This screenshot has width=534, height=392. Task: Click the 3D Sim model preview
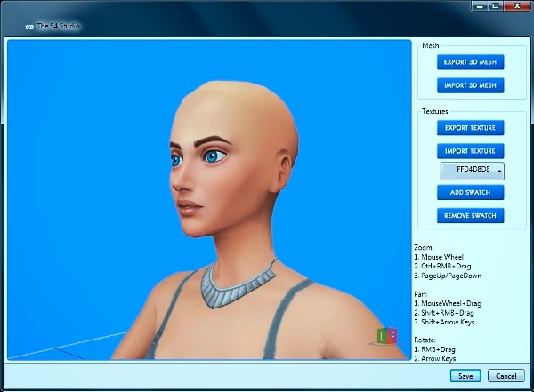tap(209, 200)
